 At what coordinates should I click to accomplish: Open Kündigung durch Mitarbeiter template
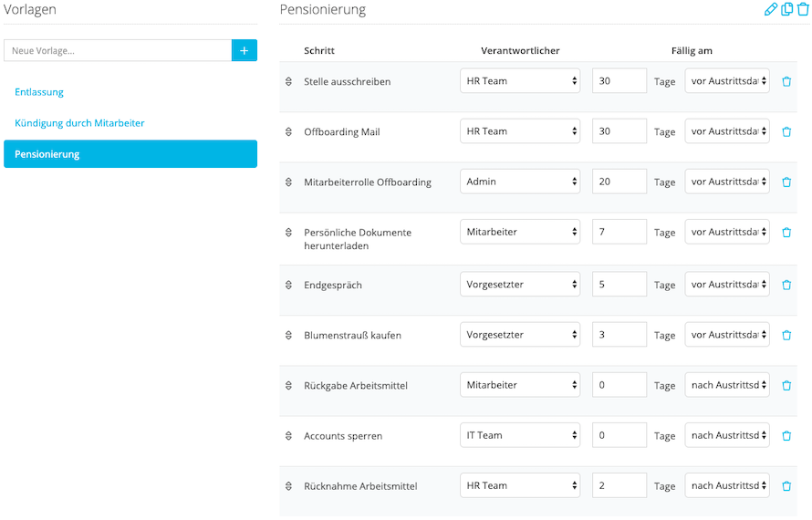[79, 123]
